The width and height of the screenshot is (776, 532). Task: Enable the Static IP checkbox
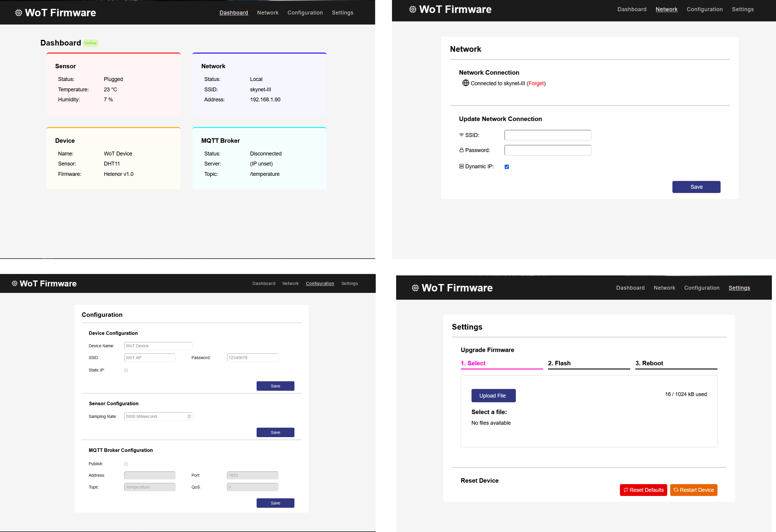tap(126, 370)
